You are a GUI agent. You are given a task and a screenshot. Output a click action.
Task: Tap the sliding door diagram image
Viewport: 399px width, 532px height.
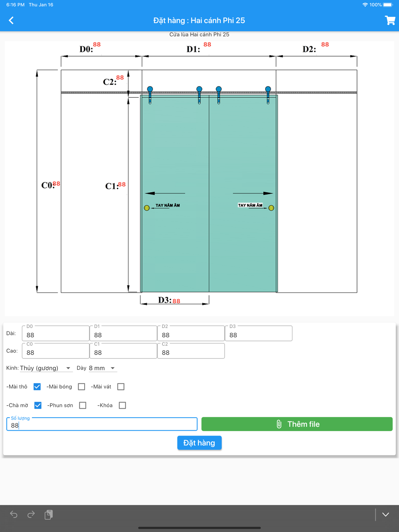[199, 177]
